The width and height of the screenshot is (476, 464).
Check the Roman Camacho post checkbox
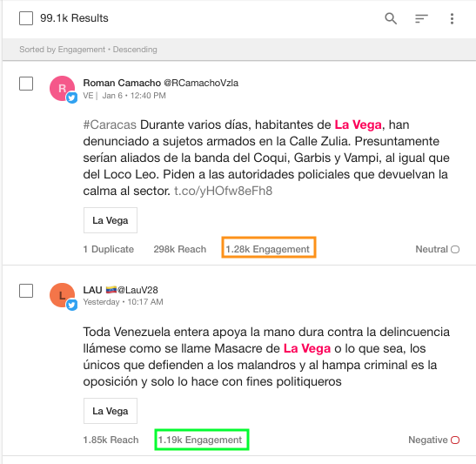(x=26, y=84)
